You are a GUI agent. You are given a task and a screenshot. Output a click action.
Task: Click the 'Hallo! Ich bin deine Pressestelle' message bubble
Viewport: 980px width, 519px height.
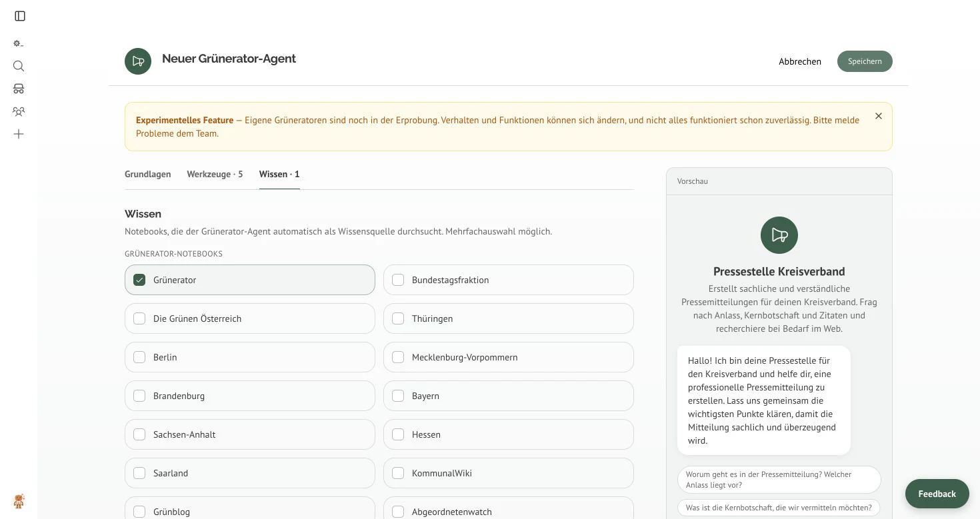click(764, 400)
